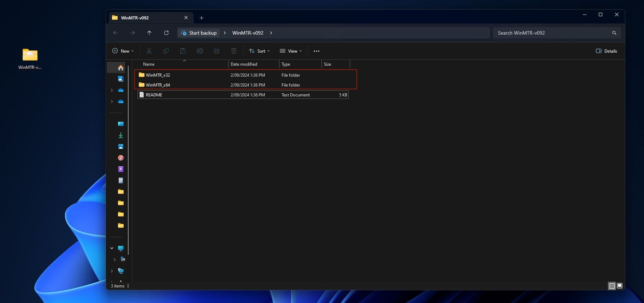This screenshot has height=303, width=644.
Task: Go forward using the forward arrow
Action: [132, 33]
